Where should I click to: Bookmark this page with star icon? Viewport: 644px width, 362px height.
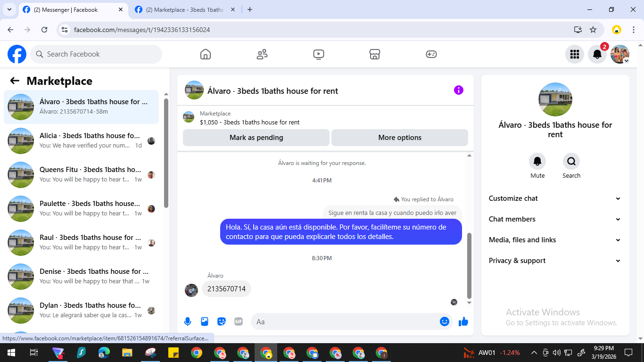pos(593,30)
